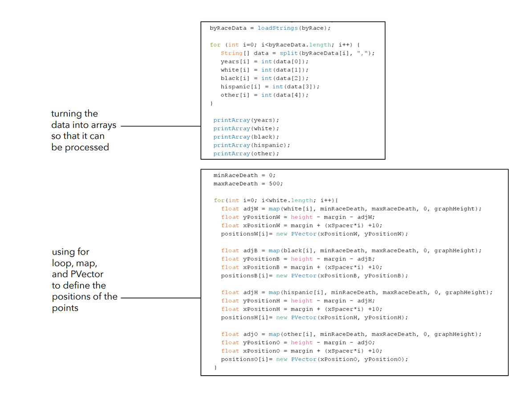This screenshot has height=397, width=532.
Task: Click the "using for loop, map, and PVector" annotation
Action: [85, 280]
